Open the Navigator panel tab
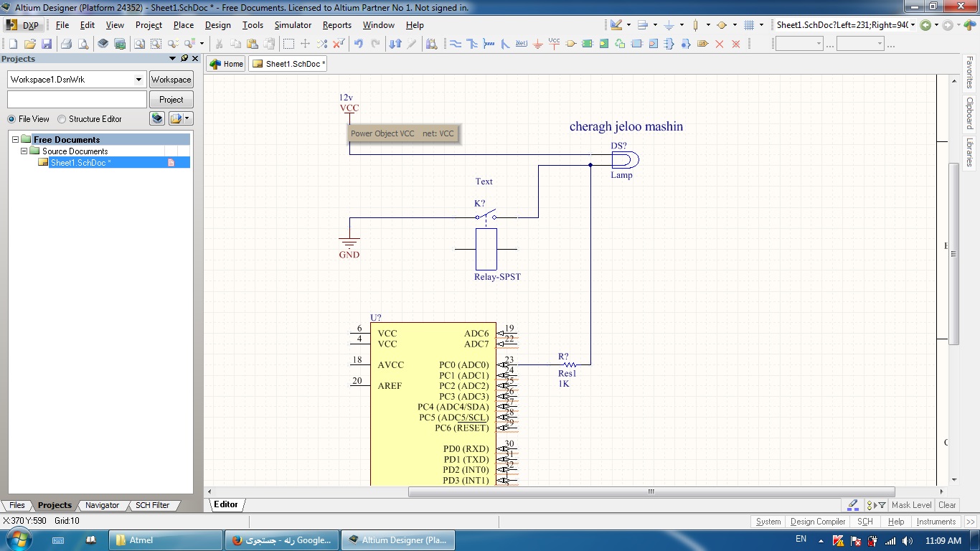980x551 pixels. click(x=102, y=505)
